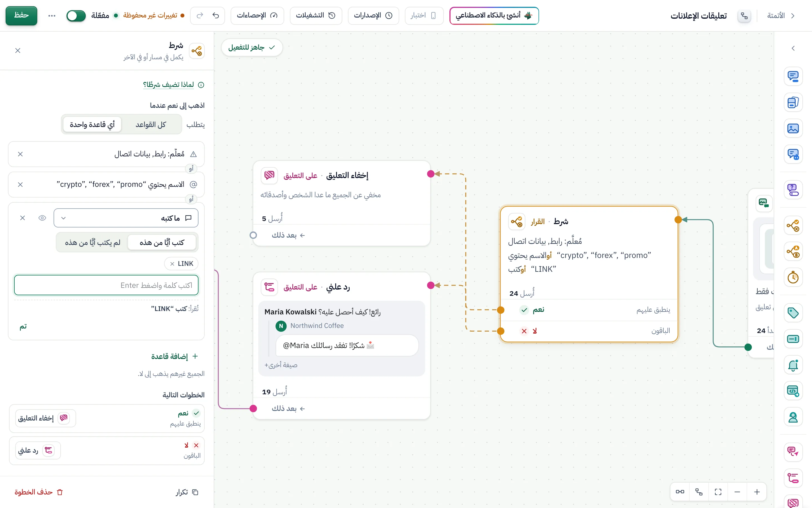Click إضافة قاعدة add rule

point(175,356)
